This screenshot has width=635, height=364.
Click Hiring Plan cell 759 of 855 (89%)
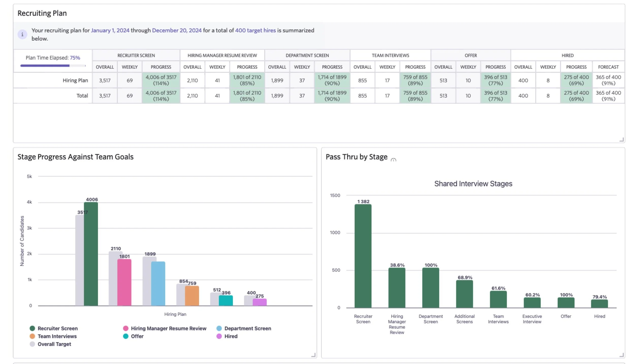pyautogui.click(x=415, y=80)
